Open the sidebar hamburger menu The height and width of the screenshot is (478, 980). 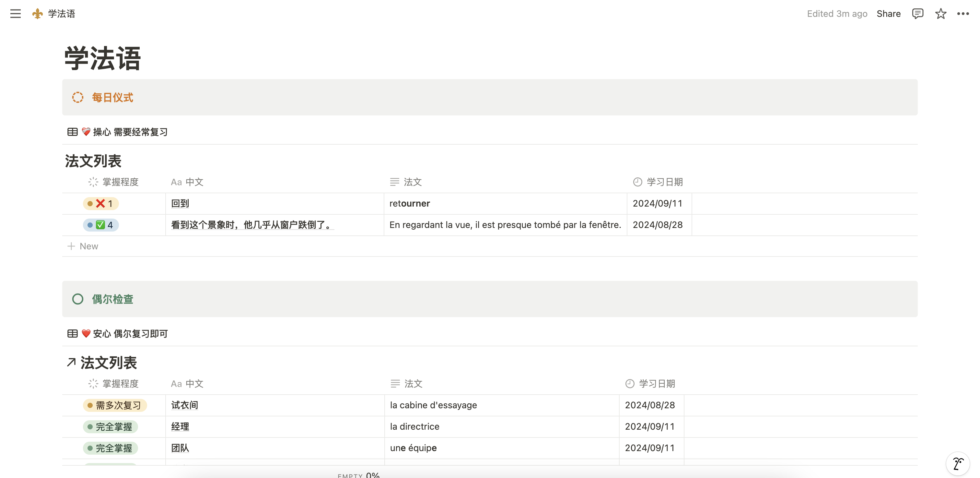[x=15, y=14]
